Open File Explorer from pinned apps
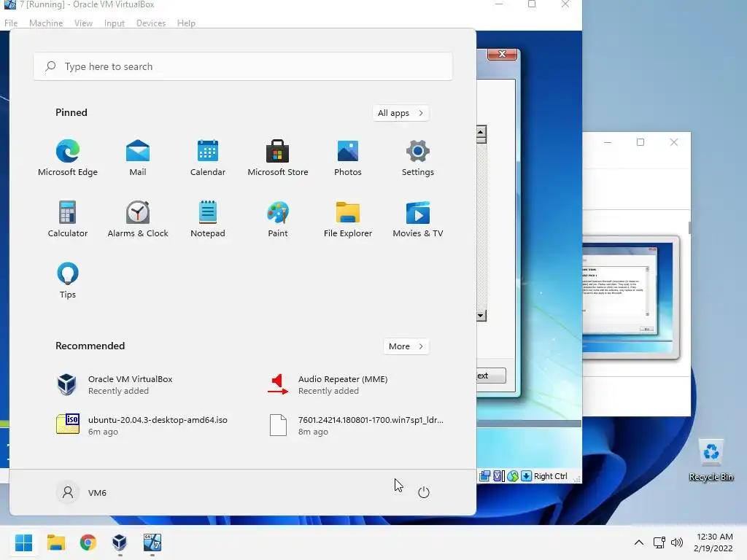The width and height of the screenshot is (747, 560). click(x=348, y=219)
